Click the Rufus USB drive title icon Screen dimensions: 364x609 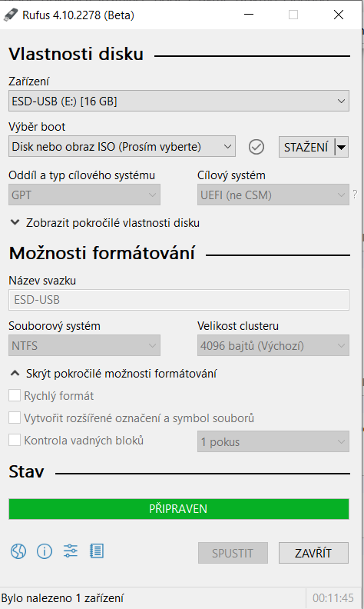coord(11,15)
